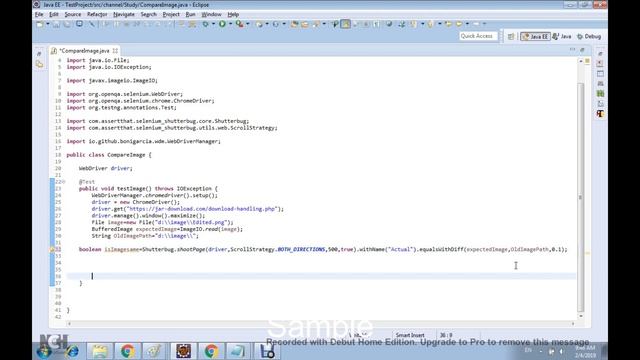The height and width of the screenshot is (360, 640).
Task: Open the Edit menu
Action: tap(53, 14)
